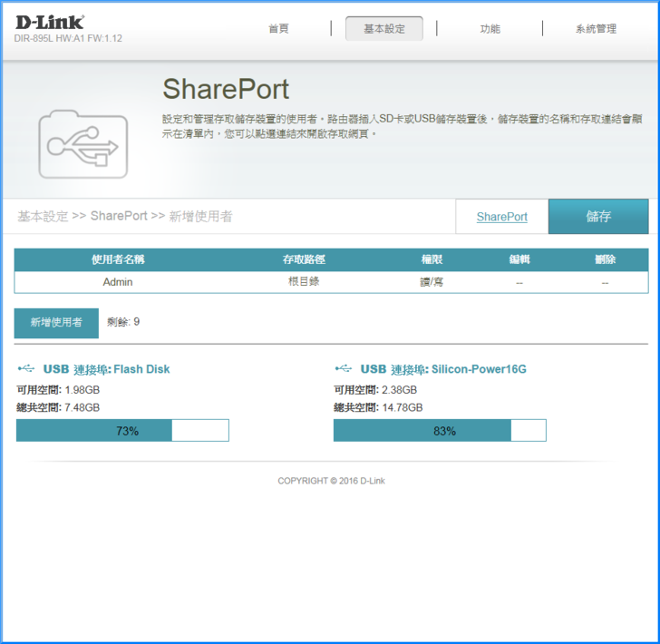Click the 73% Flash Disk usage bar

click(122, 431)
